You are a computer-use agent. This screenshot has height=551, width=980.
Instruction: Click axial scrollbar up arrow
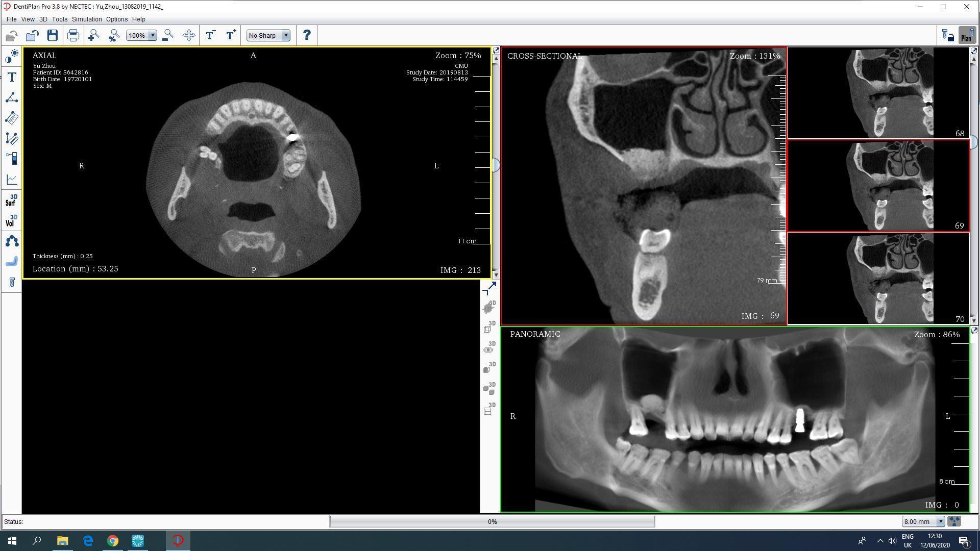pos(496,59)
